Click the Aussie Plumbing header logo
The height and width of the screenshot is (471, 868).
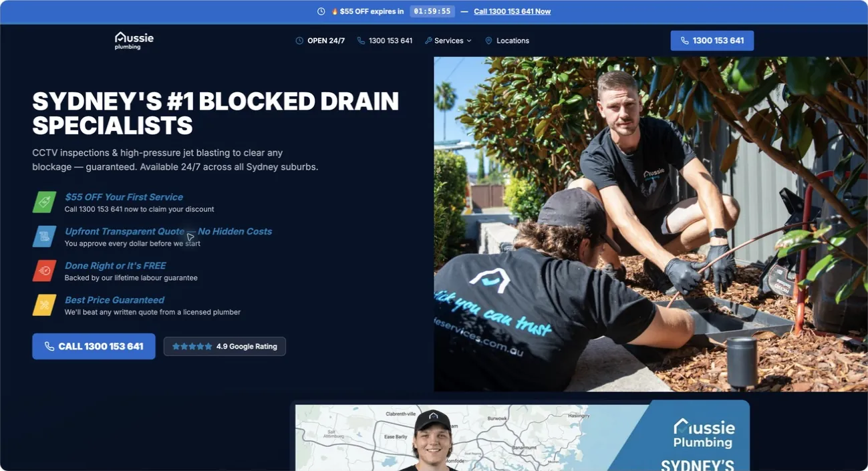[x=134, y=40]
